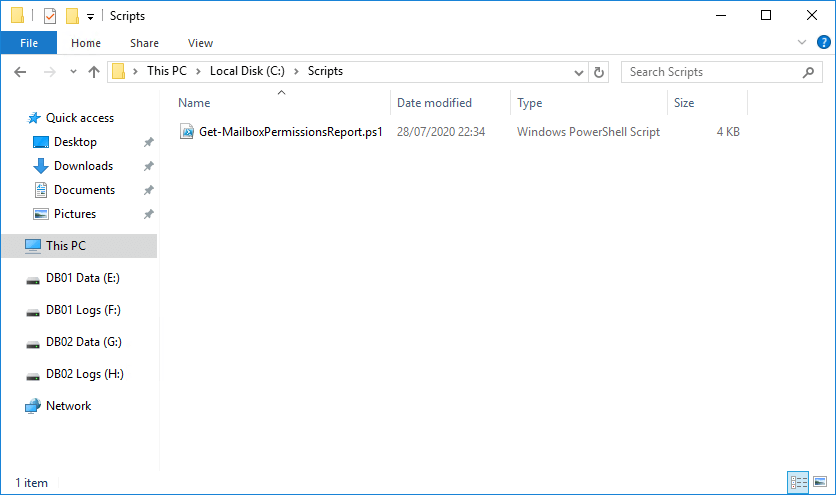Click the Windows PowerShell Script type cell
The height and width of the screenshot is (495, 836).
pos(589,132)
